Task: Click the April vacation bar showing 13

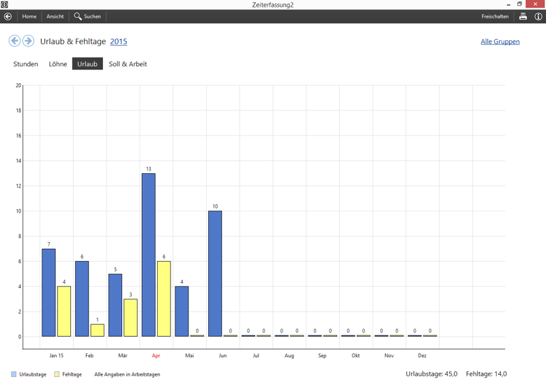Action: tap(148, 254)
